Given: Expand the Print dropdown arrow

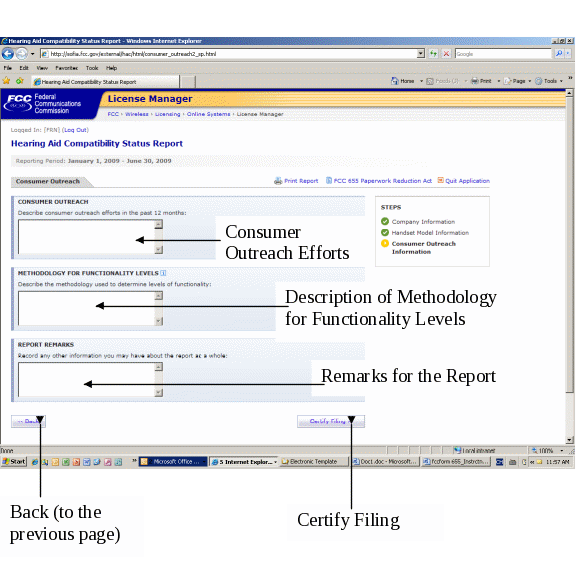Looking at the screenshot, I should [x=498, y=81].
